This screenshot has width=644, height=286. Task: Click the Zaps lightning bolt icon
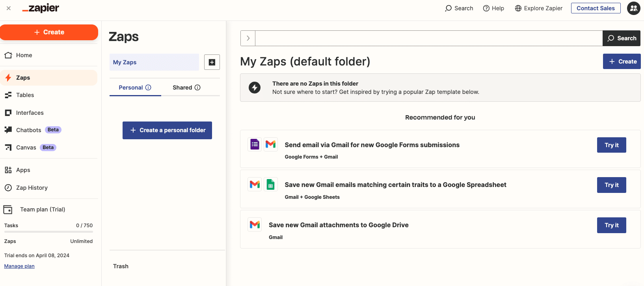[8, 78]
